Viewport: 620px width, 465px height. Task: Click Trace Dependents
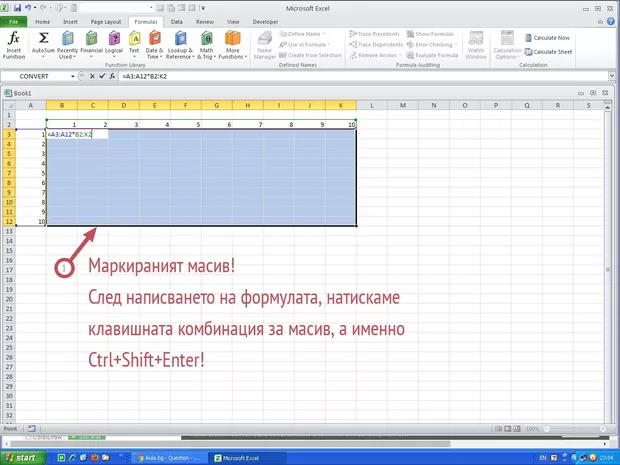[376, 45]
